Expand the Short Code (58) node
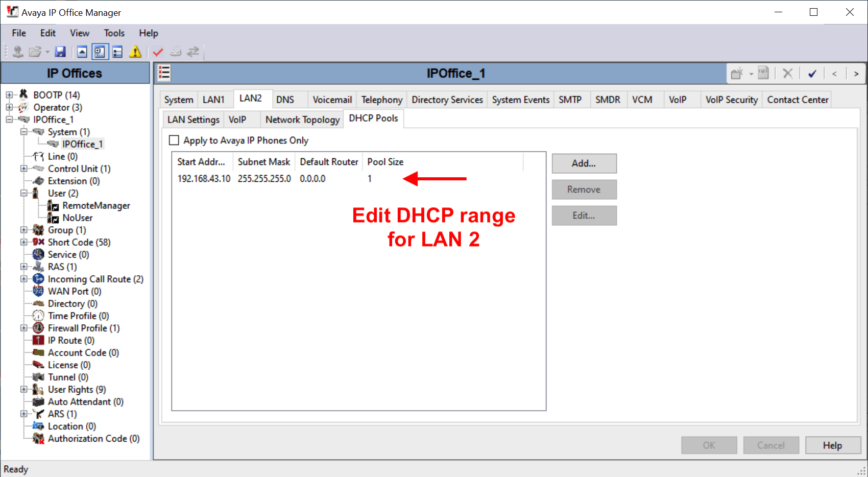 click(23, 242)
